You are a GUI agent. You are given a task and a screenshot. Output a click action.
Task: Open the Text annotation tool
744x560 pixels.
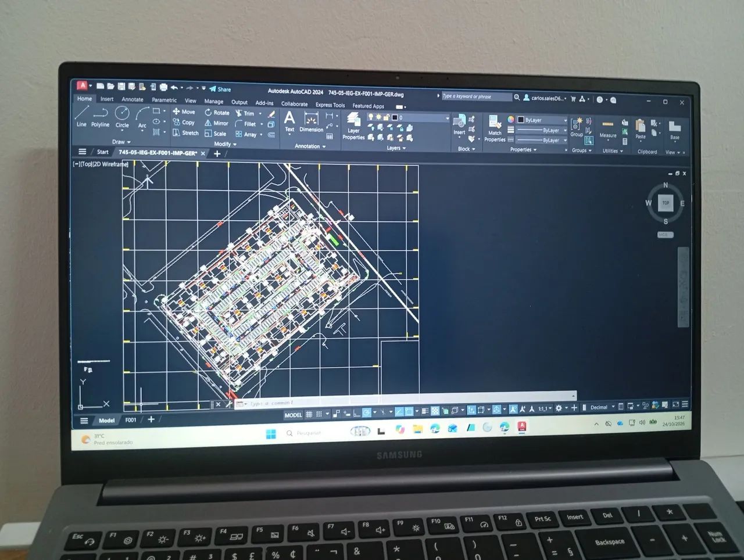pos(289,121)
